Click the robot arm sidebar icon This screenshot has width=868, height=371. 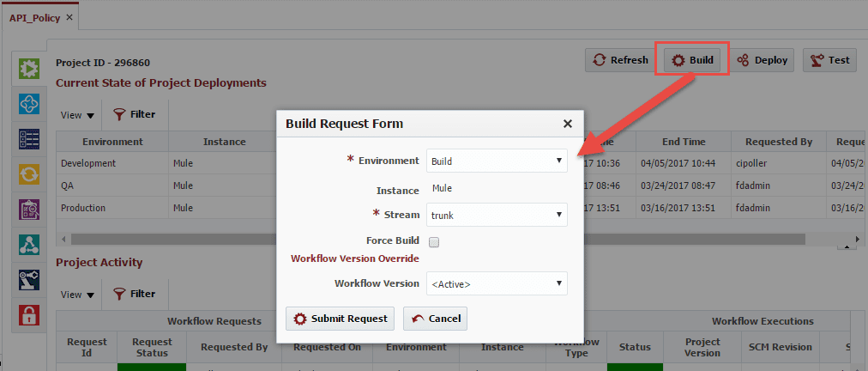(x=29, y=280)
